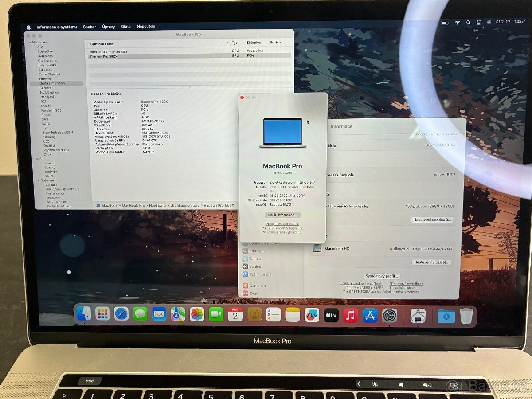This screenshot has height=399, width=532.
Task: Select the Radeon Pro 560X row
Action: (189, 56)
